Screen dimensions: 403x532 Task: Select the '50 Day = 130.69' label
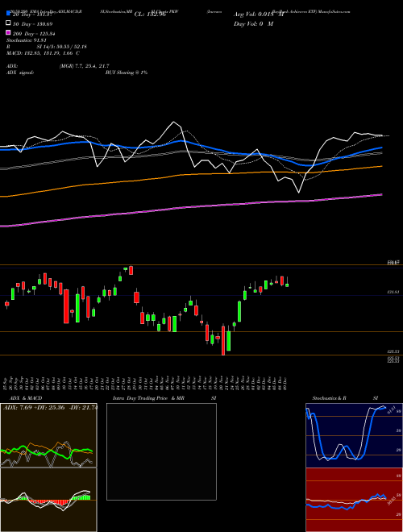click(33, 24)
